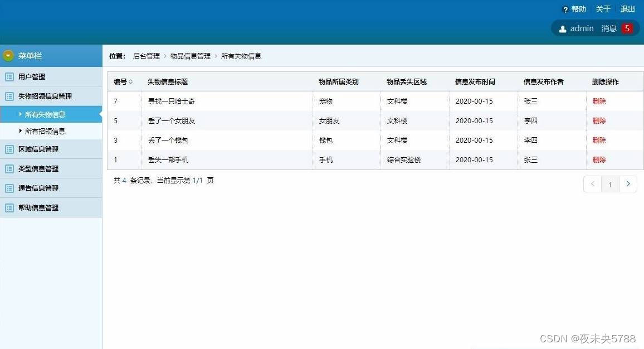
Task: Open the red message count badge
Action: pos(627,28)
